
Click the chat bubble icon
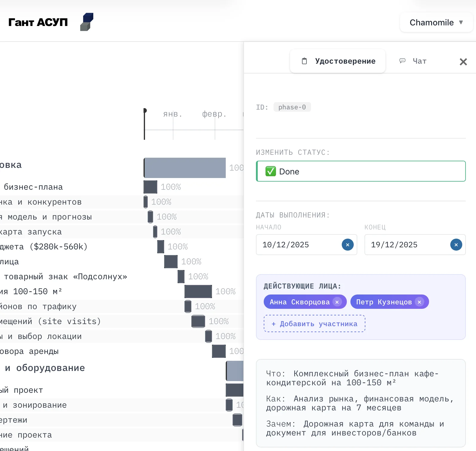[402, 61]
